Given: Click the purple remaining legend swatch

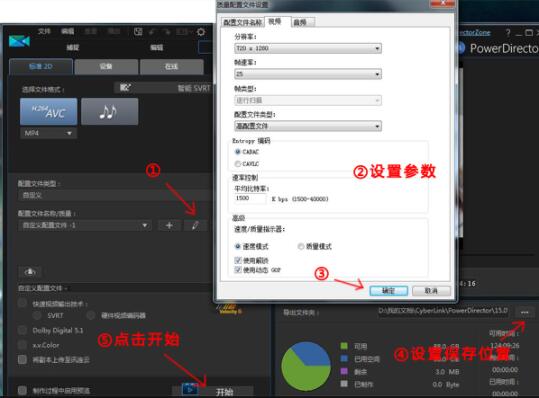Looking at the screenshot, I should [x=344, y=371].
